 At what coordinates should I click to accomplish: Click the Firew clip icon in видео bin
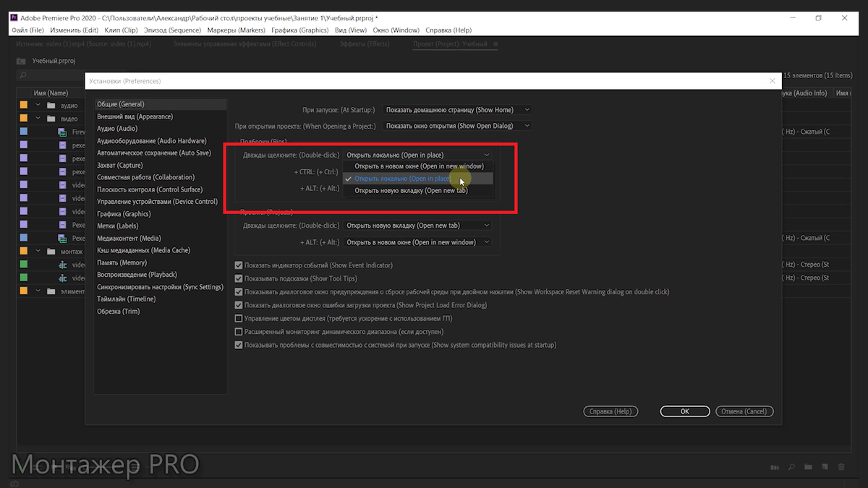pos(62,132)
